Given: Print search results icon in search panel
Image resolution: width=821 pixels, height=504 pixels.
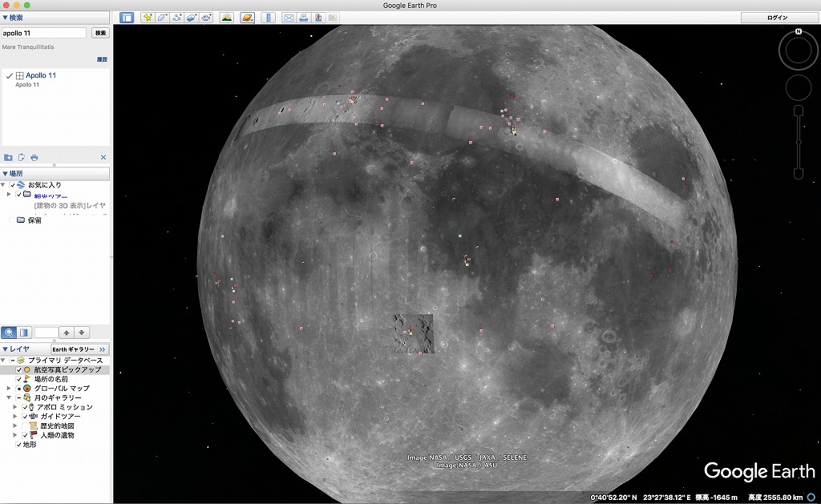Looking at the screenshot, I should click(34, 158).
